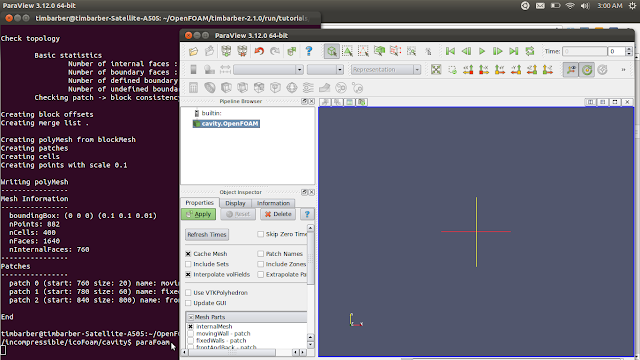640x360 pixels.
Task: Collapse the Mesh Parts section
Action: 191,317
